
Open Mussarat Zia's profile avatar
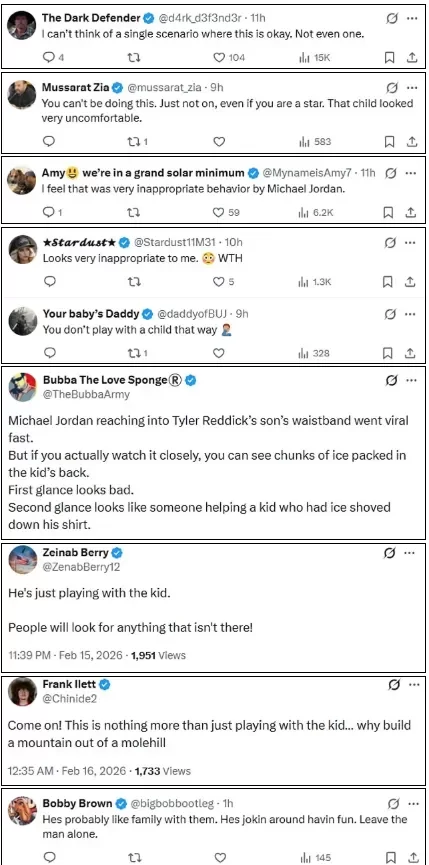coord(22,94)
